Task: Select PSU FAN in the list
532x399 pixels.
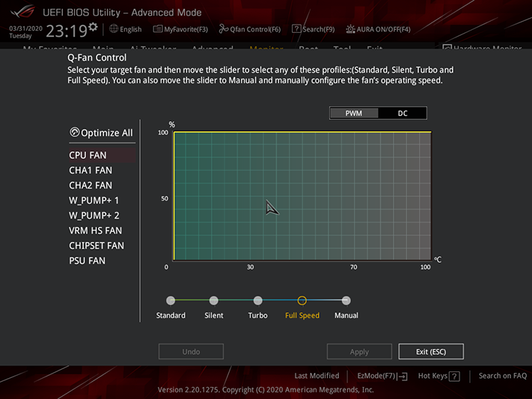Action: pyautogui.click(x=88, y=261)
